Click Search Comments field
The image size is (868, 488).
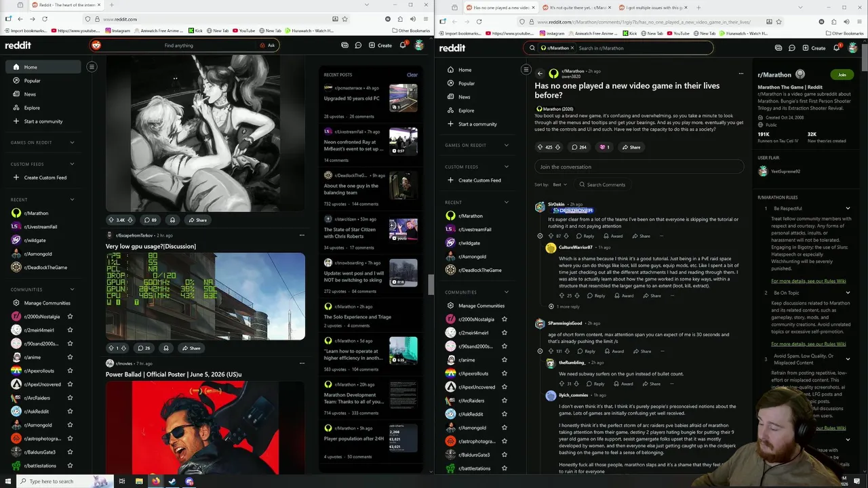click(603, 184)
